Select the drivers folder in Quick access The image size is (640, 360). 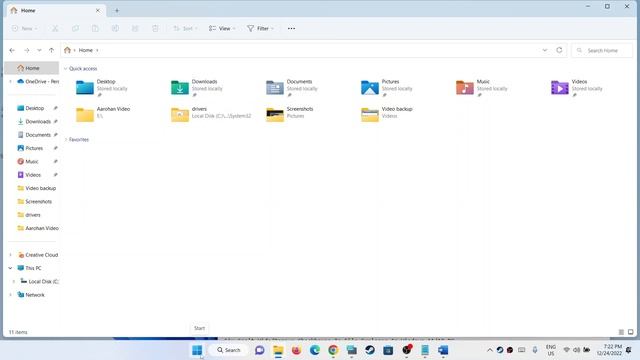coord(211,114)
